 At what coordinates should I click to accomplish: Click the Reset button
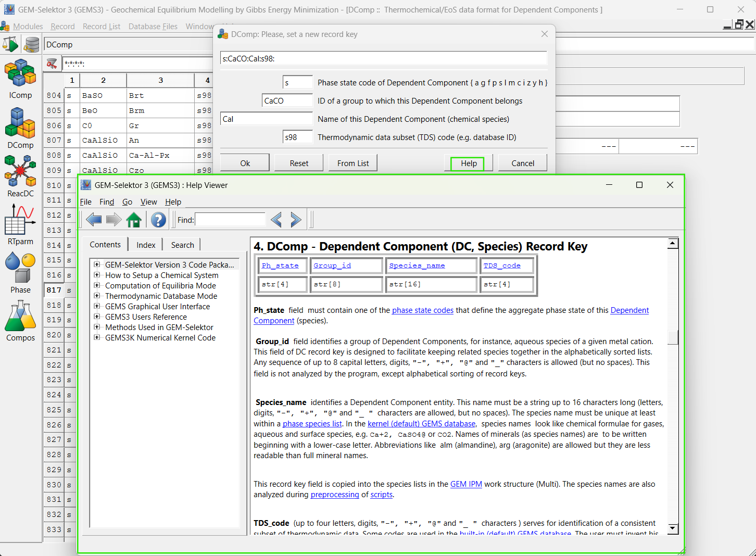(x=299, y=163)
